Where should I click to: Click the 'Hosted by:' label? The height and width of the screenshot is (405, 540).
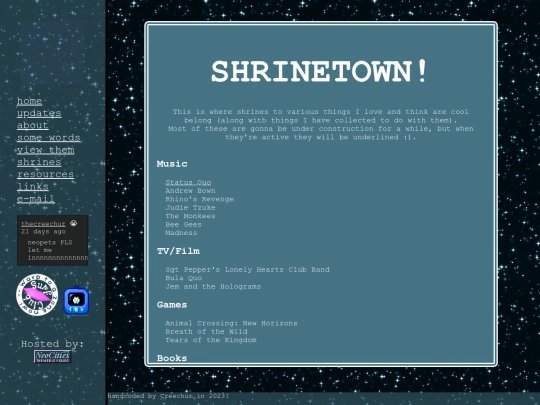52,344
